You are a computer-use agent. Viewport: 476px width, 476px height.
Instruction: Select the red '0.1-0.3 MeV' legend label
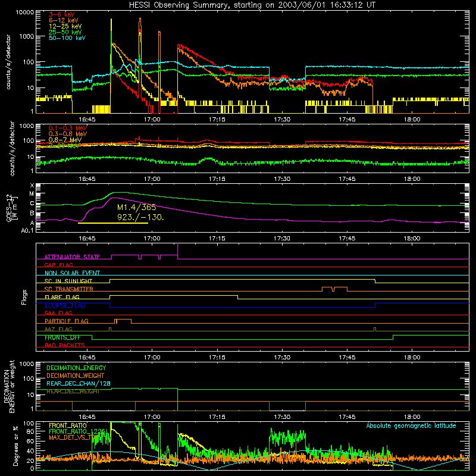point(68,128)
